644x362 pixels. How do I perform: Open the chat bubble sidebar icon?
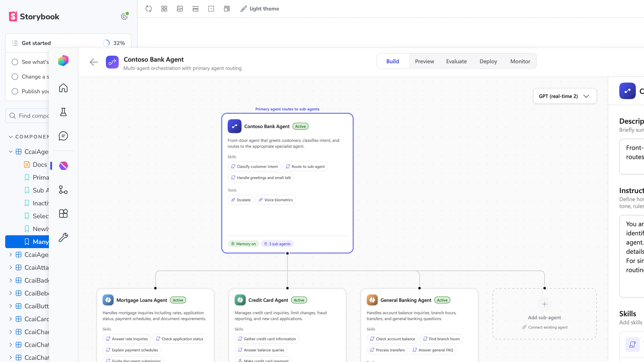coord(63,136)
